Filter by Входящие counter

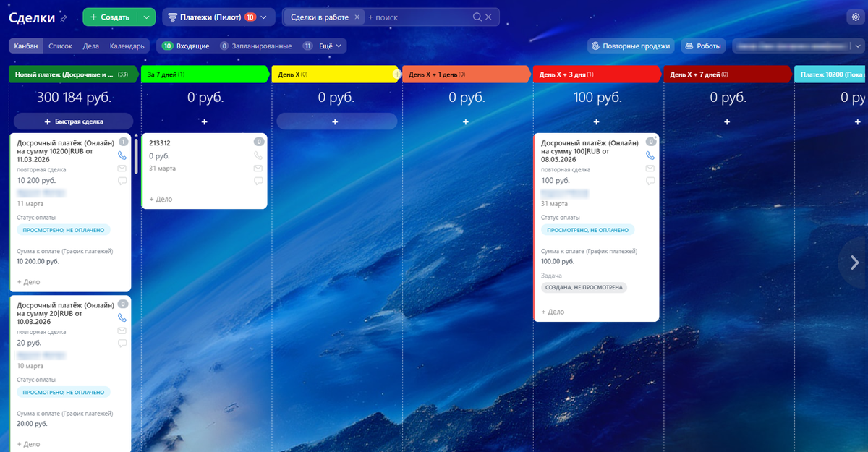point(185,46)
